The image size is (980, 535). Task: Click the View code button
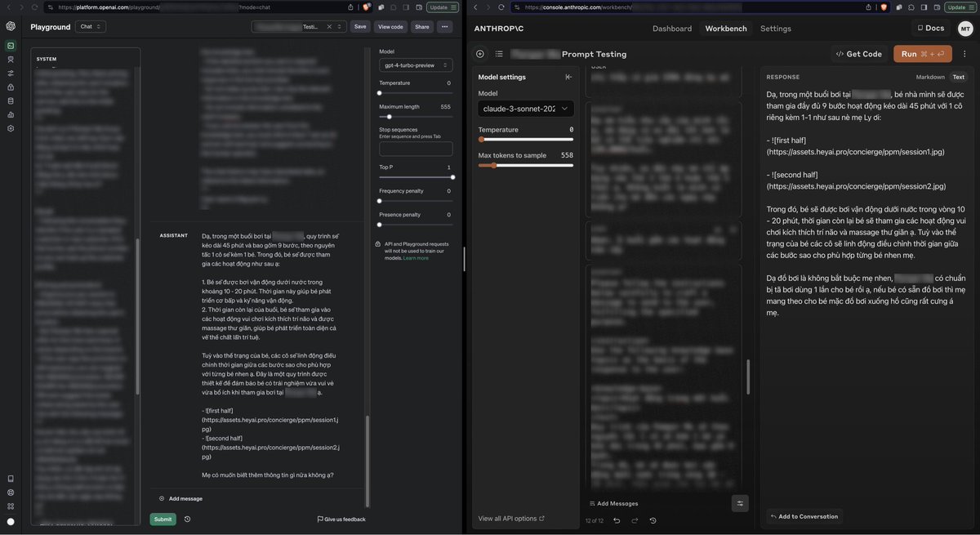coord(391,26)
